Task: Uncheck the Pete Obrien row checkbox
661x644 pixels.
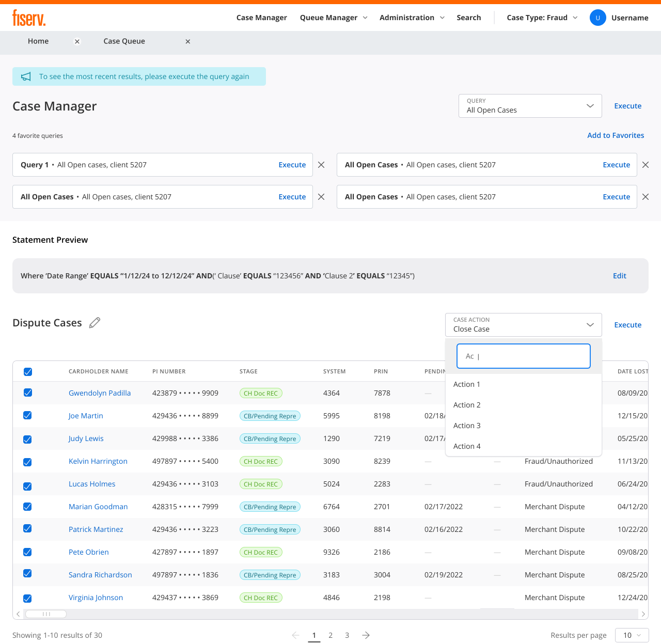Action: click(x=28, y=552)
